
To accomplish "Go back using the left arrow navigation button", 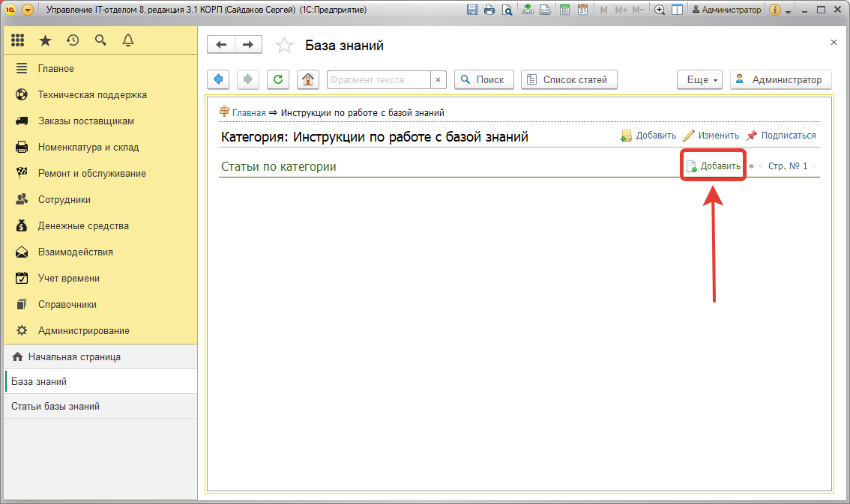I will [x=221, y=44].
